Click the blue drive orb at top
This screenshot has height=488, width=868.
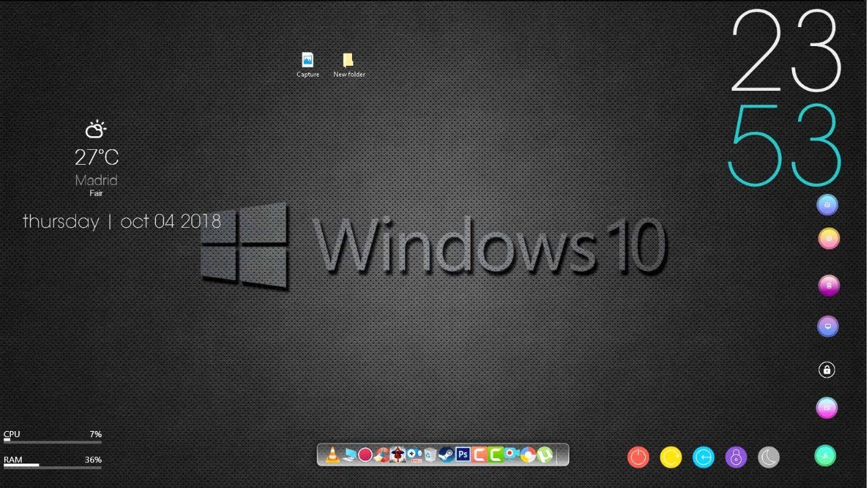(827, 205)
